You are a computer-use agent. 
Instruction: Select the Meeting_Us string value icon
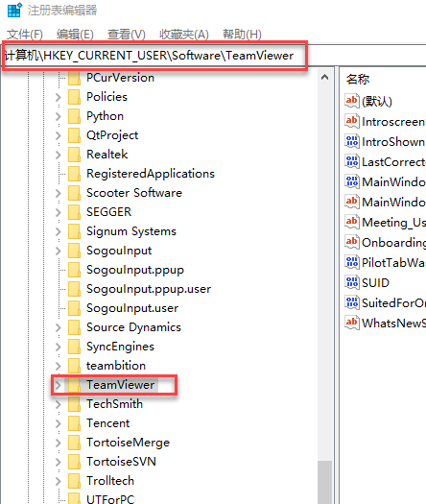click(x=352, y=222)
